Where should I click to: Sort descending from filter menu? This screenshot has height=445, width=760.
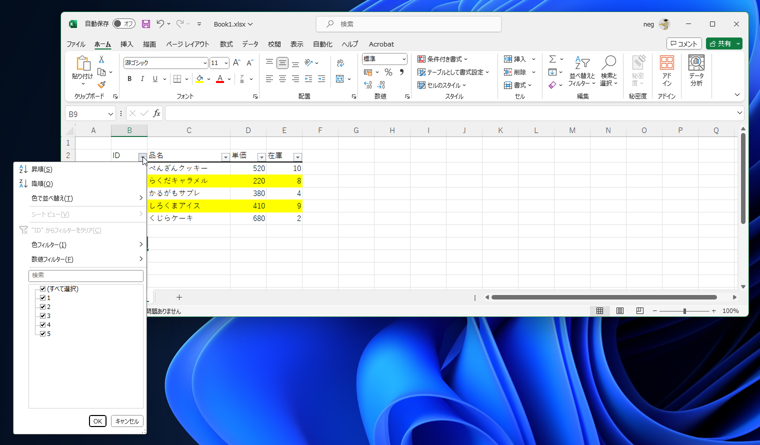(80, 184)
